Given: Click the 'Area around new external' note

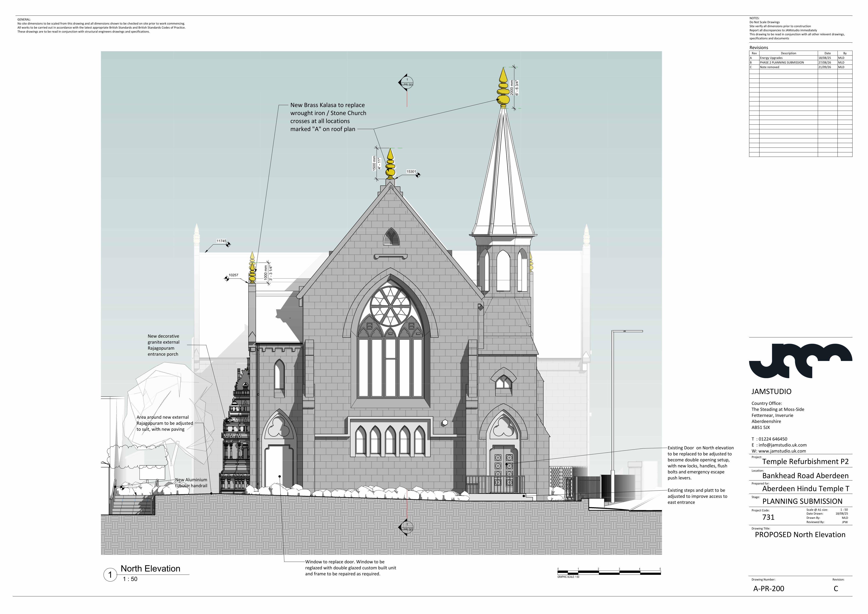Looking at the screenshot, I should [165, 423].
